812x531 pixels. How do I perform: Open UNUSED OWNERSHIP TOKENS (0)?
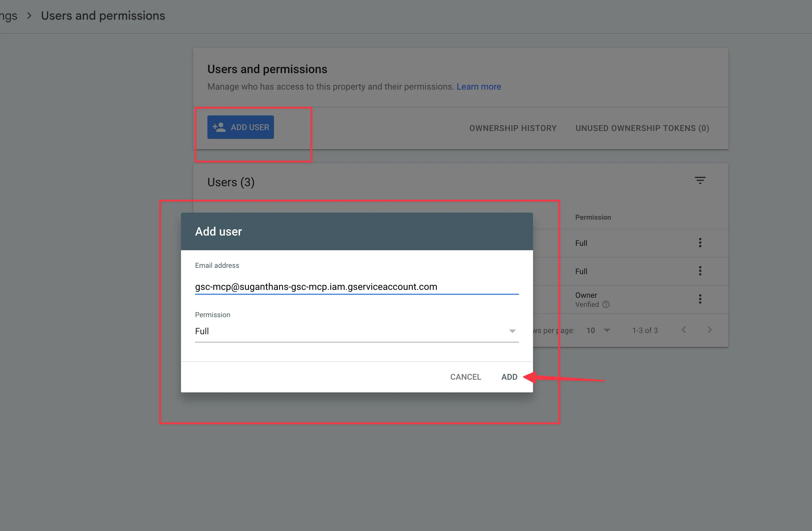tap(642, 128)
